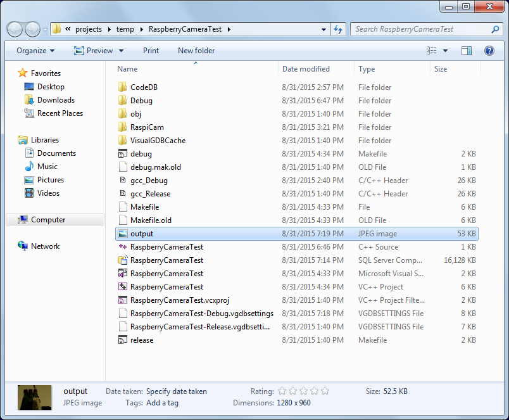Click the search magnifier icon
Viewport: 509px width, 420px height.
495,29
